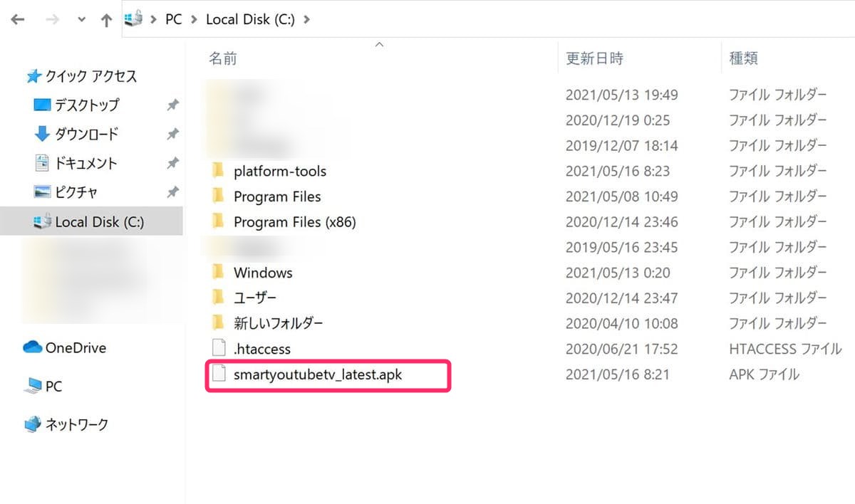Click the ドキュメント document icon
The height and width of the screenshot is (504, 855).
[x=42, y=162]
